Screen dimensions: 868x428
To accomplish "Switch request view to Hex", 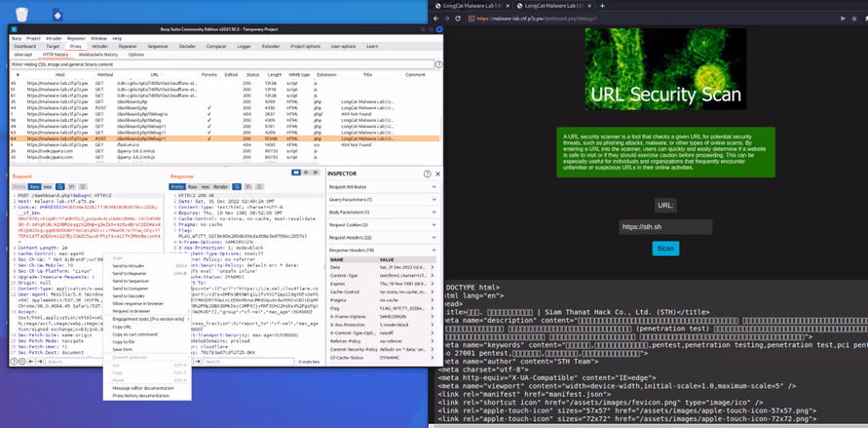I will pyautogui.click(x=48, y=186).
